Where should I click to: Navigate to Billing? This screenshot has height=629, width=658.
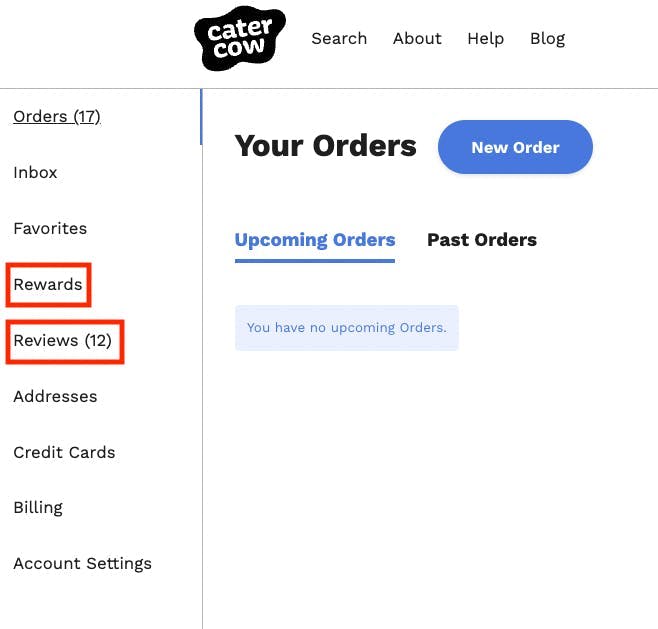pyautogui.click(x=38, y=508)
